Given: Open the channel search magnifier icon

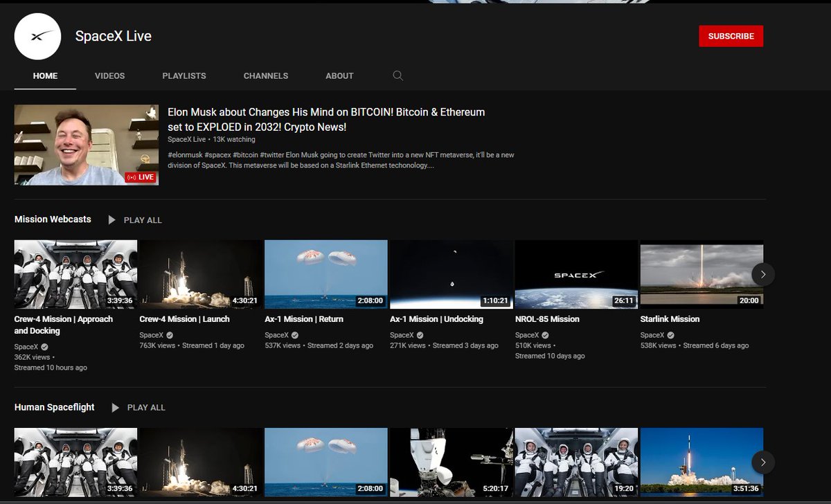Looking at the screenshot, I should coord(397,75).
